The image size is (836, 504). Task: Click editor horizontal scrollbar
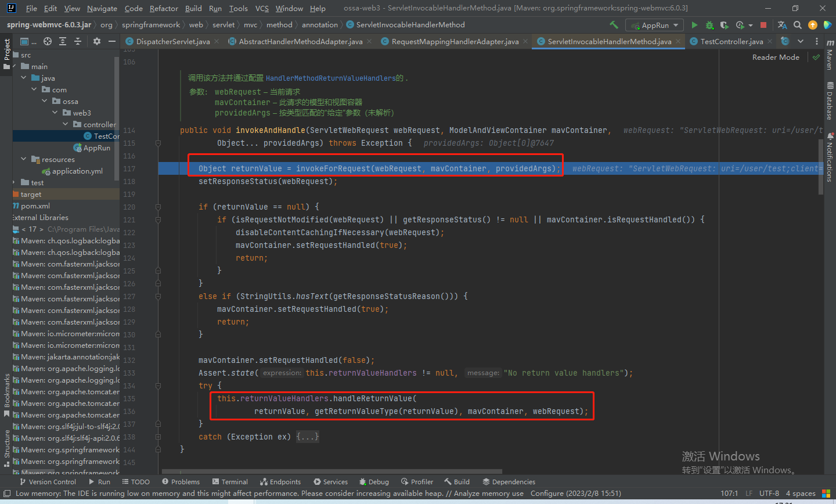click(x=331, y=471)
